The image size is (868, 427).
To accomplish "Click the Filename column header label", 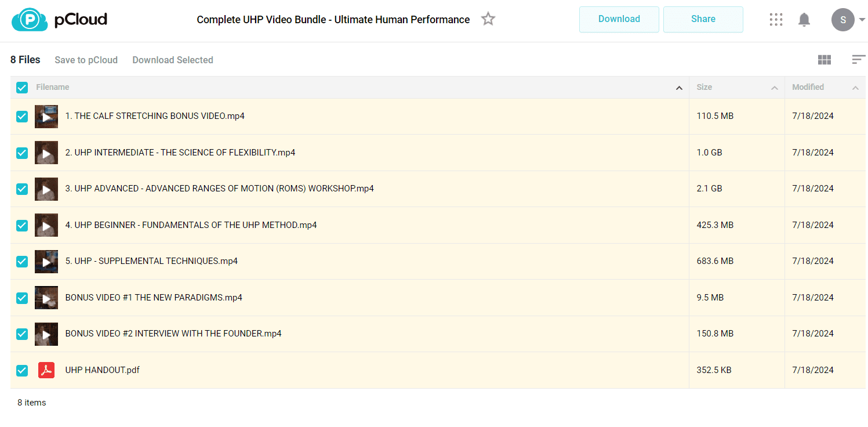I will 53,87.
